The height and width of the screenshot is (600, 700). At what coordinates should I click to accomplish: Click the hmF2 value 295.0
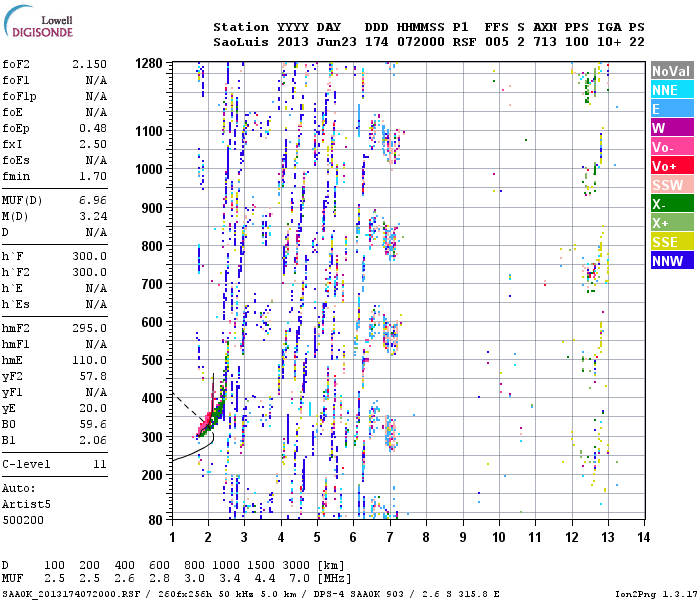[x=89, y=328]
